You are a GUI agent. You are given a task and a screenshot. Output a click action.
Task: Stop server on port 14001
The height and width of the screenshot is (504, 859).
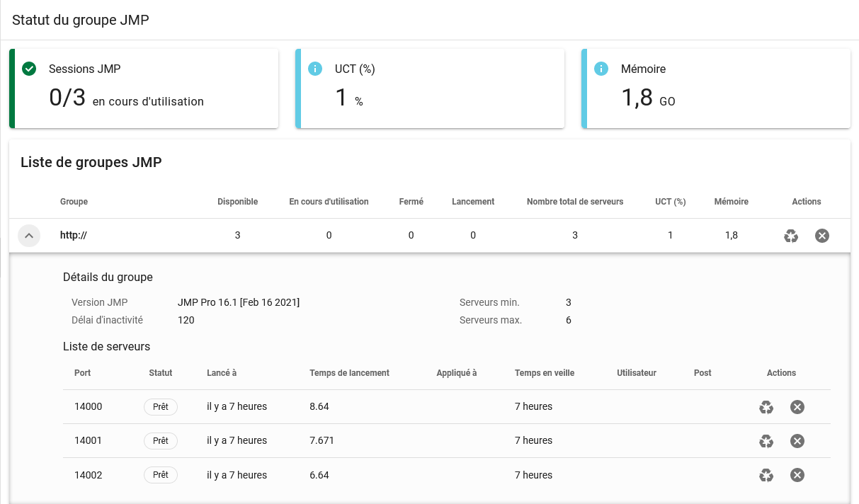(x=797, y=441)
